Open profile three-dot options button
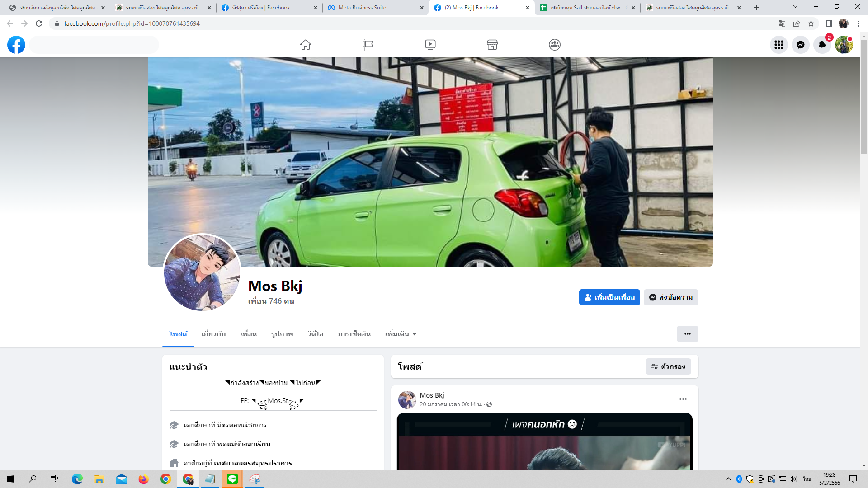Image resolution: width=868 pixels, height=488 pixels. [687, 334]
